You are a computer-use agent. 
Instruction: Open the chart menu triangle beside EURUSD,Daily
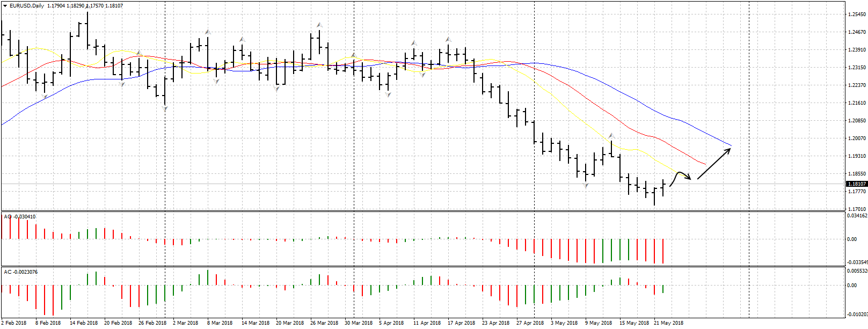pyautogui.click(x=5, y=6)
